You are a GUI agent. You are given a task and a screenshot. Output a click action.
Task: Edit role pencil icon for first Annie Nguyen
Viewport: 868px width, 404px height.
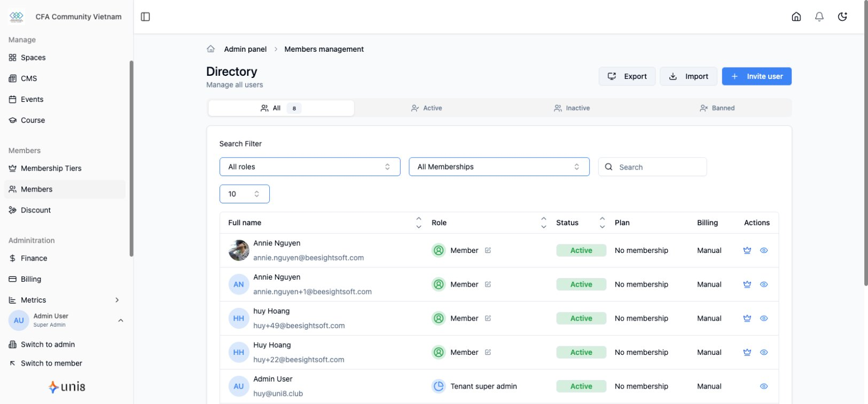[x=488, y=250]
